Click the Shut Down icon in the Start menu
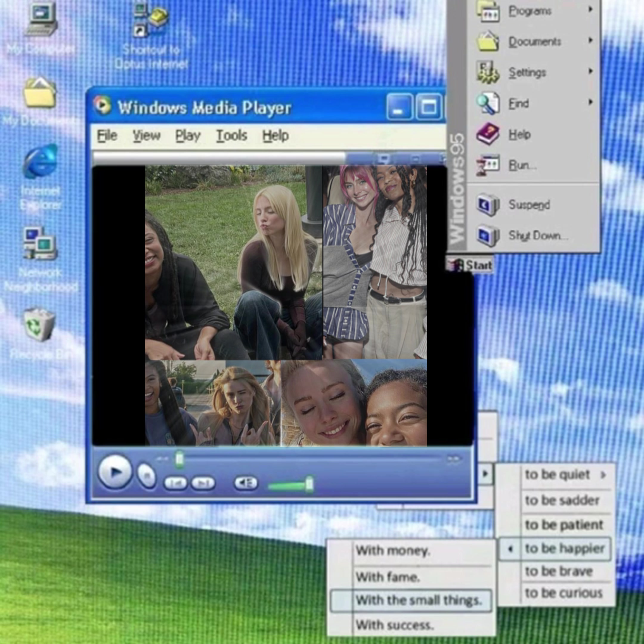 click(488, 236)
